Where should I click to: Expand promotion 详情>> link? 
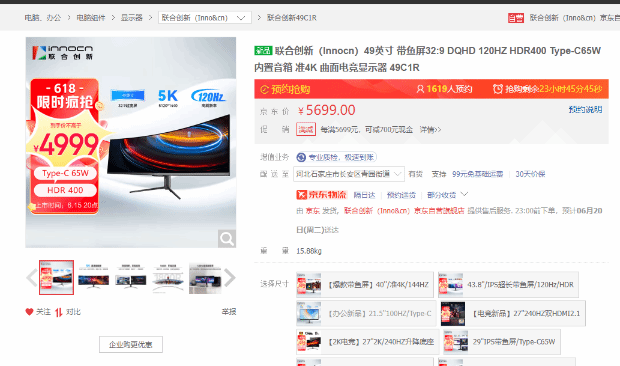pyautogui.click(x=430, y=130)
